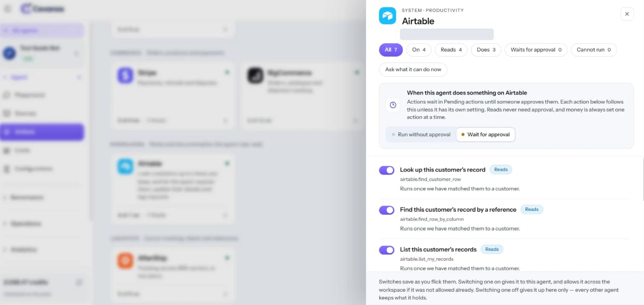The height and width of the screenshot is (305, 644).
Task: Open the highlighted Actions item in the background sidebar
Action: tap(42, 132)
